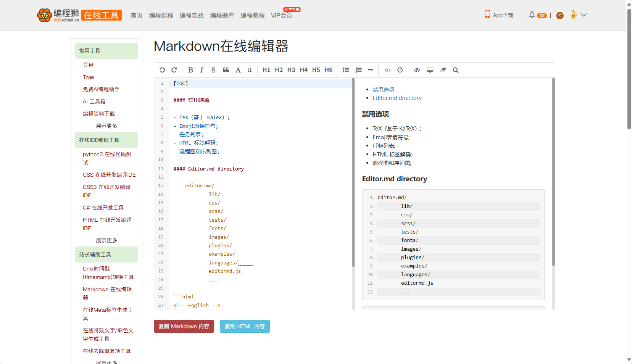Open the notification bell

click(532, 15)
